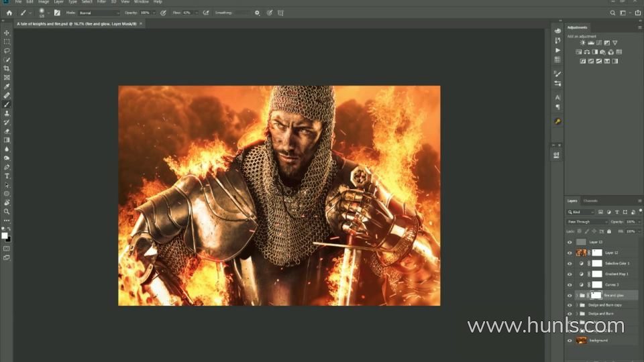Select the background layer thumbnail
This screenshot has width=644, height=362.
tap(581, 341)
